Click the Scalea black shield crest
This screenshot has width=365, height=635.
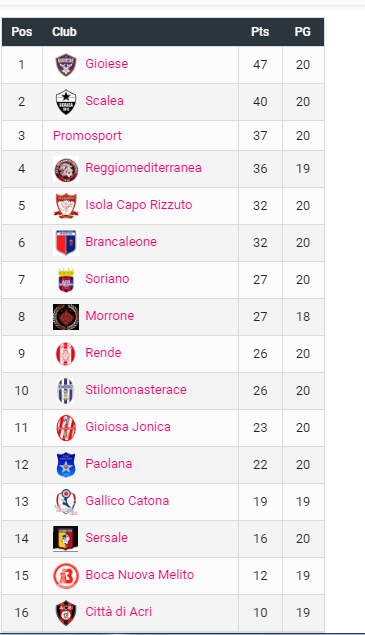tap(66, 102)
